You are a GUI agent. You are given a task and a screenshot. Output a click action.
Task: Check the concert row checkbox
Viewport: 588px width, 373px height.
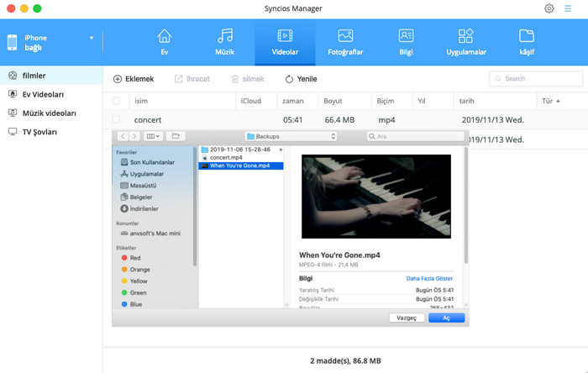coord(116,119)
